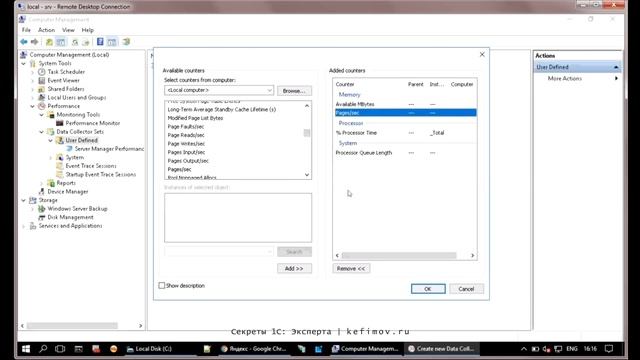Open the File menu
This screenshot has height=360, width=640.
[x=26, y=30]
